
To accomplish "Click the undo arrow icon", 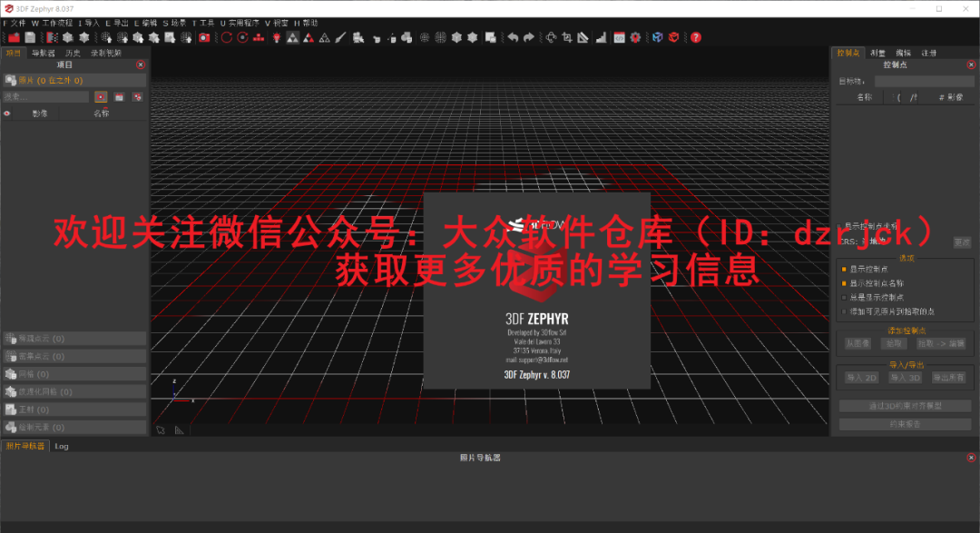I will point(513,37).
